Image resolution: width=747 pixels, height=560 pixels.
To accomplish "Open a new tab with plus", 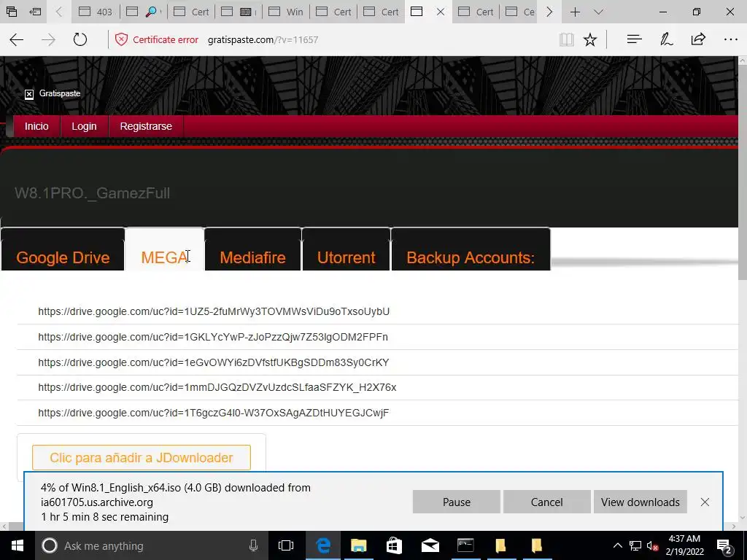I will pyautogui.click(x=575, y=12).
